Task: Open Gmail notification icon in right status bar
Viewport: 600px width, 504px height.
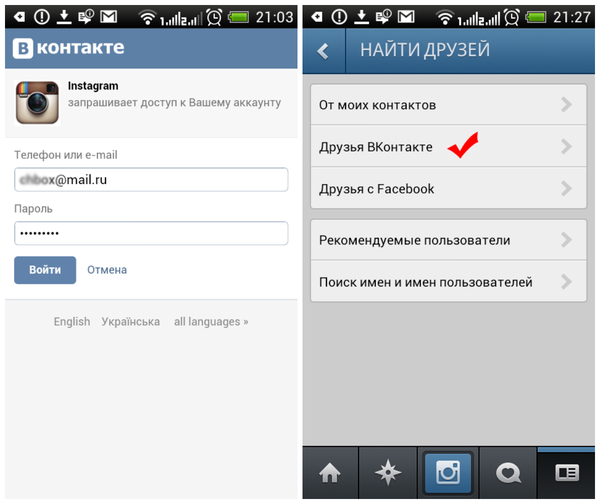Action: [406, 17]
